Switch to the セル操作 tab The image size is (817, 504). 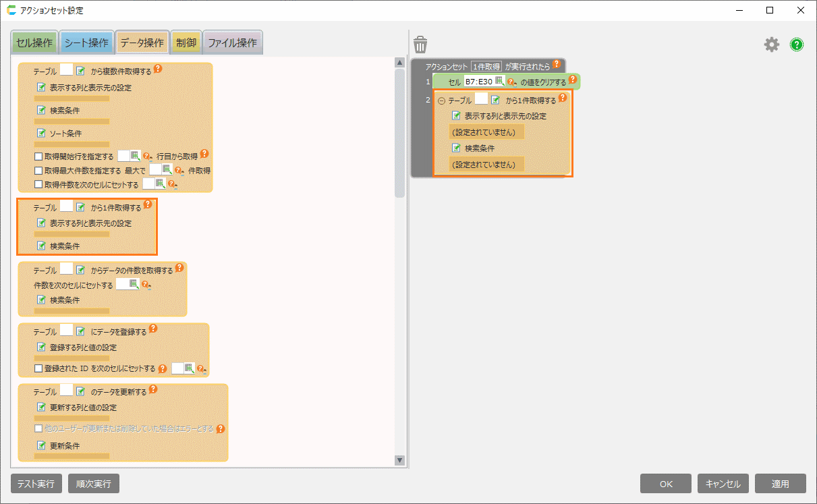(x=34, y=43)
